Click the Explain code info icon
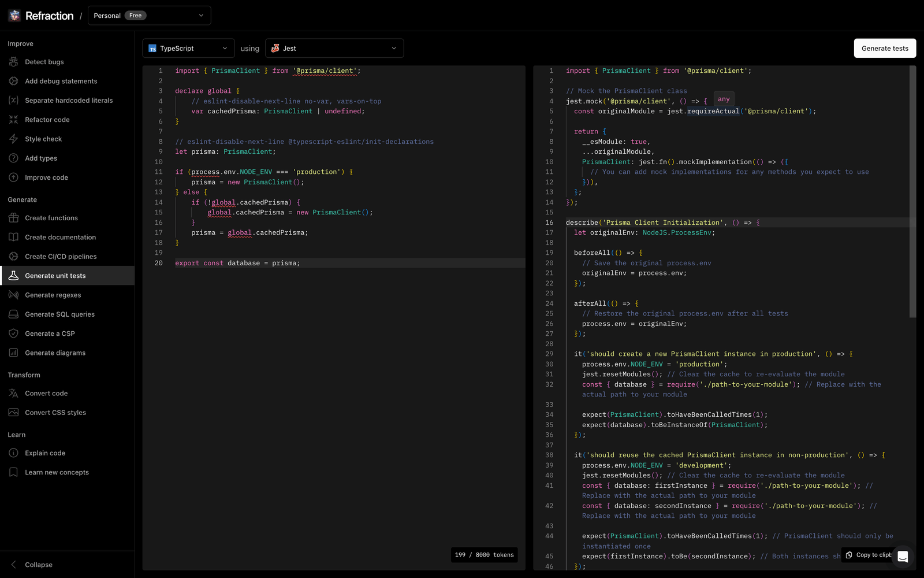Image resolution: width=924 pixels, height=578 pixels. tap(14, 453)
